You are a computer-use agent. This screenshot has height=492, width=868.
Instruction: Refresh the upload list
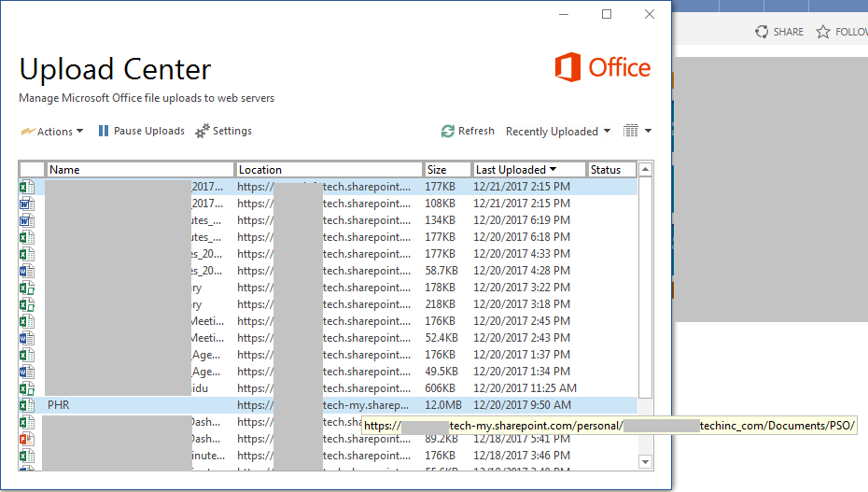[468, 131]
